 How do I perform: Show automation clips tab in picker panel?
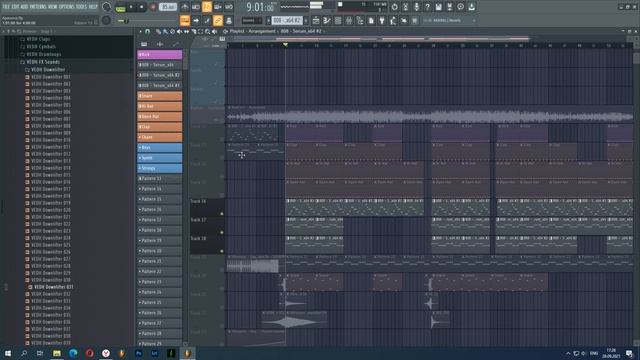point(176,44)
